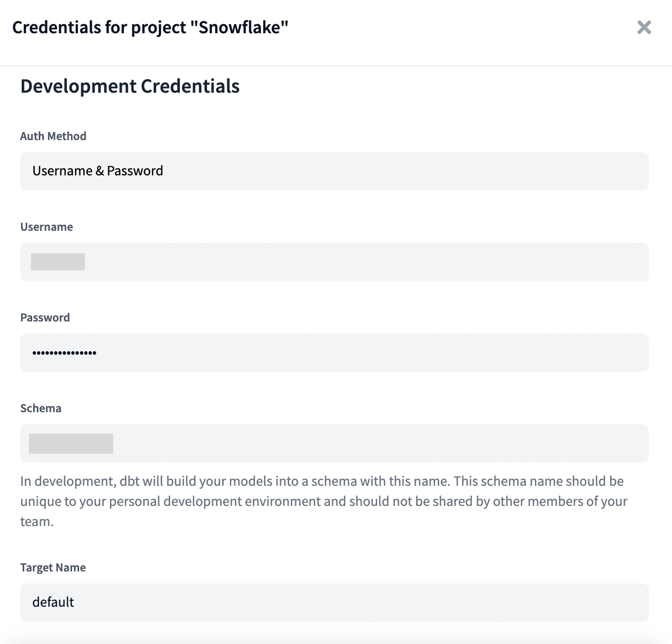Screen dimensions: 672x644
Task: Click the Schema label text
Action: (40, 408)
